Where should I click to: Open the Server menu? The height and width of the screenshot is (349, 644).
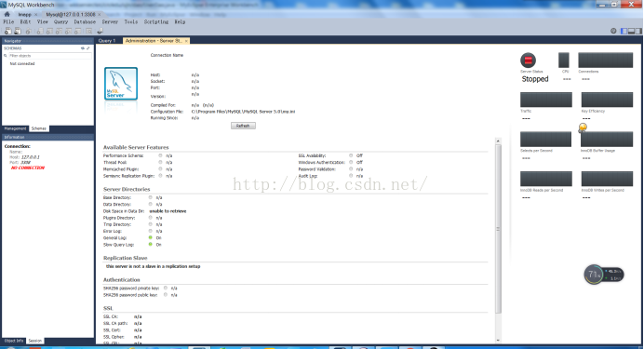click(110, 21)
